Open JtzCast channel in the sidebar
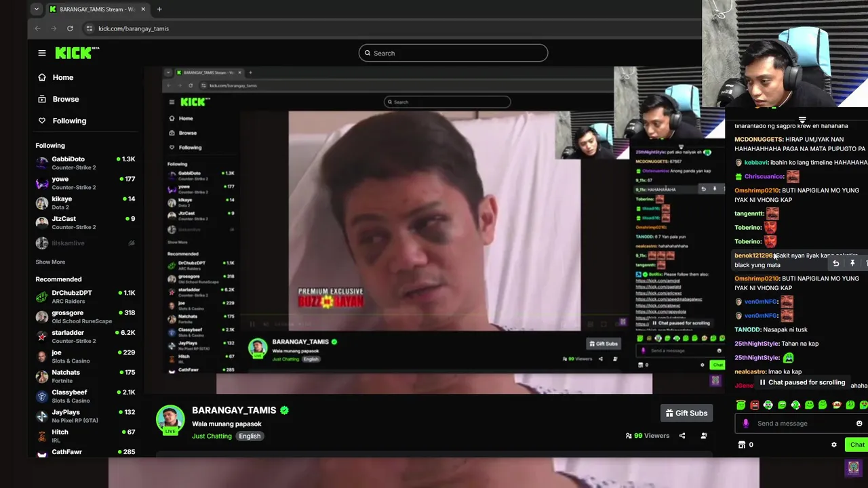 tap(85, 222)
